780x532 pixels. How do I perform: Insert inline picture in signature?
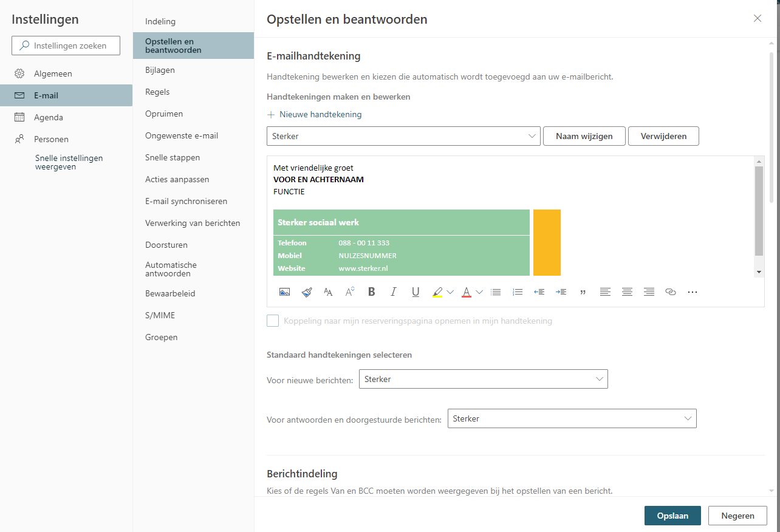tap(284, 292)
